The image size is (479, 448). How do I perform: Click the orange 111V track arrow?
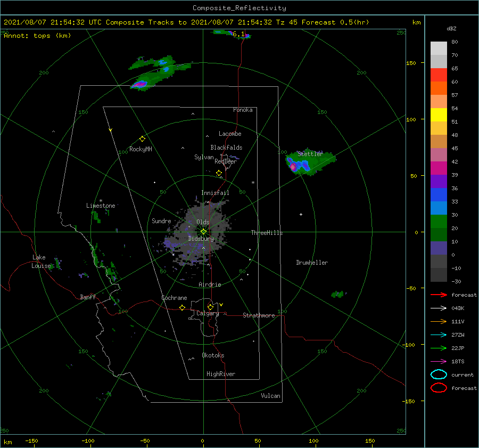[439, 321]
